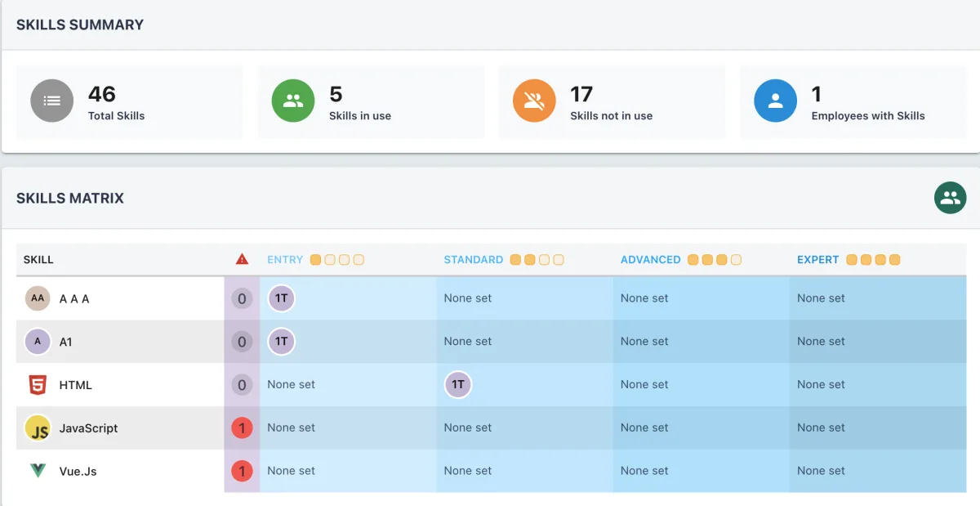
Task: Click the SKILL column header
Action: pos(38,260)
